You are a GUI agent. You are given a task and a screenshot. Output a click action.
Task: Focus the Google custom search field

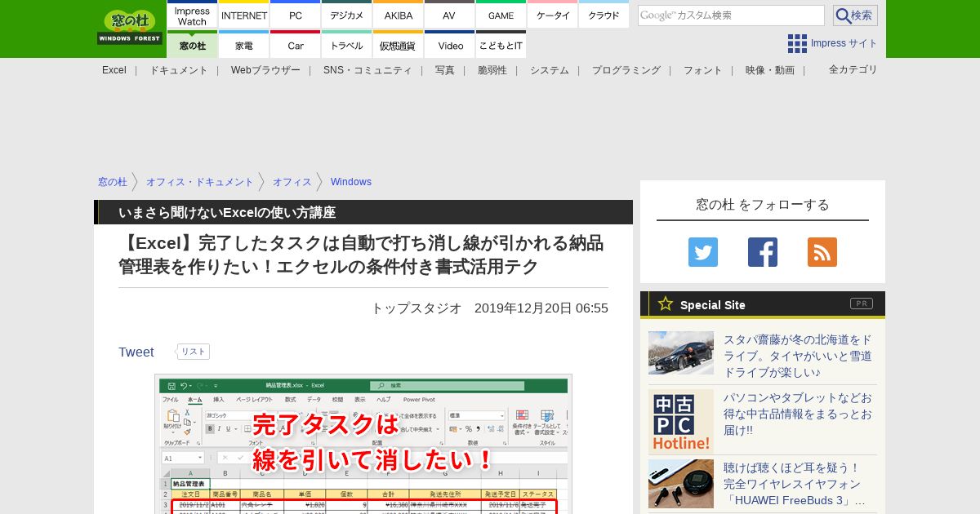pyautogui.click(x=731, y=16)
